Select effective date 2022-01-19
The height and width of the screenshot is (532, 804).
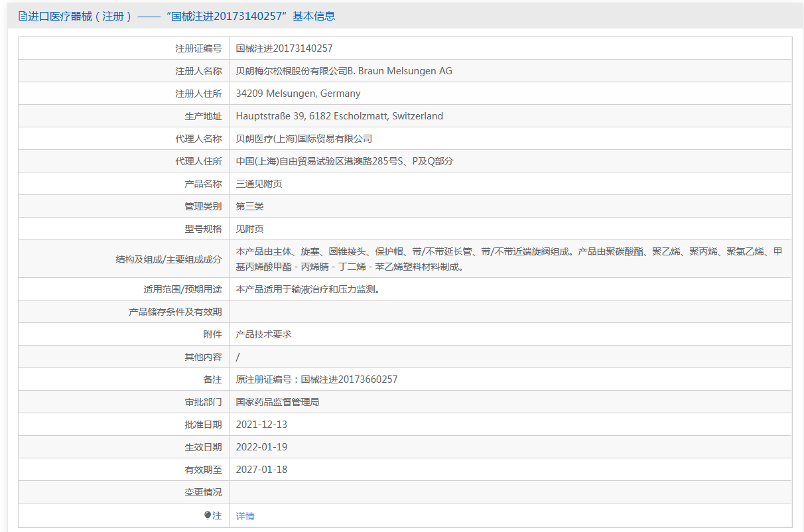[x=261, y=447]
